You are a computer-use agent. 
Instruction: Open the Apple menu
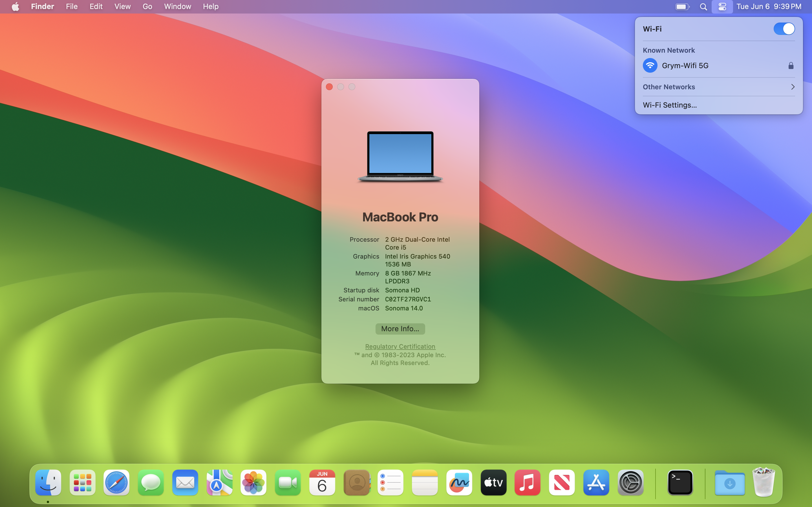coord(16,7)
